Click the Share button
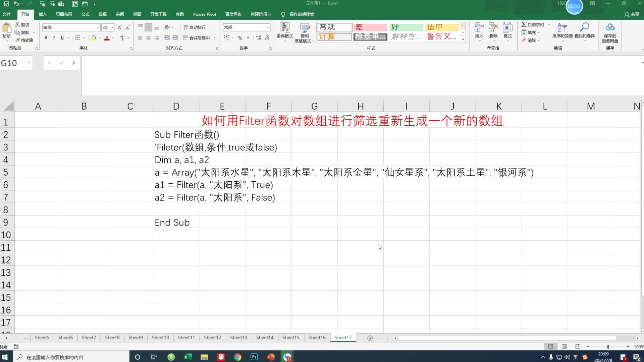This screenshot has width=644, height=362. pos(632,14)
